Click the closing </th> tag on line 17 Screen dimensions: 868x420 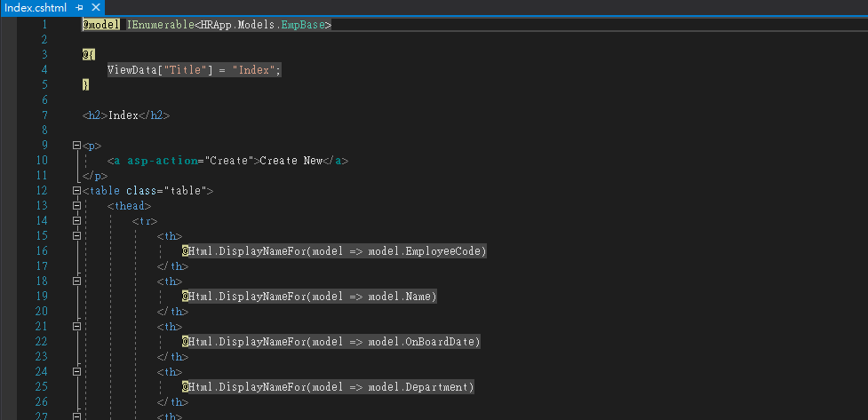pyautogui.click(x=172, y=266)
